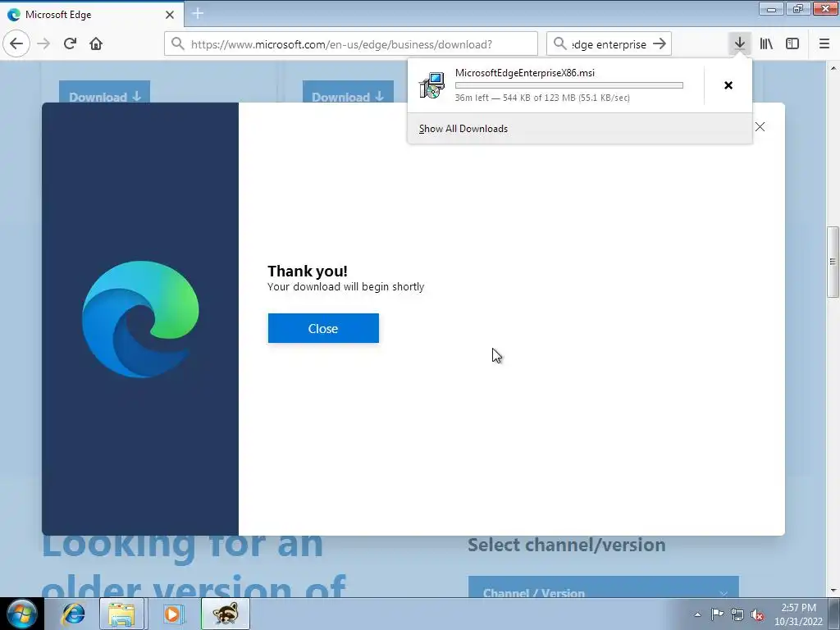Launch Internet Explorer from the taskbar
840x630 pixels.
(x=73, y=614)
